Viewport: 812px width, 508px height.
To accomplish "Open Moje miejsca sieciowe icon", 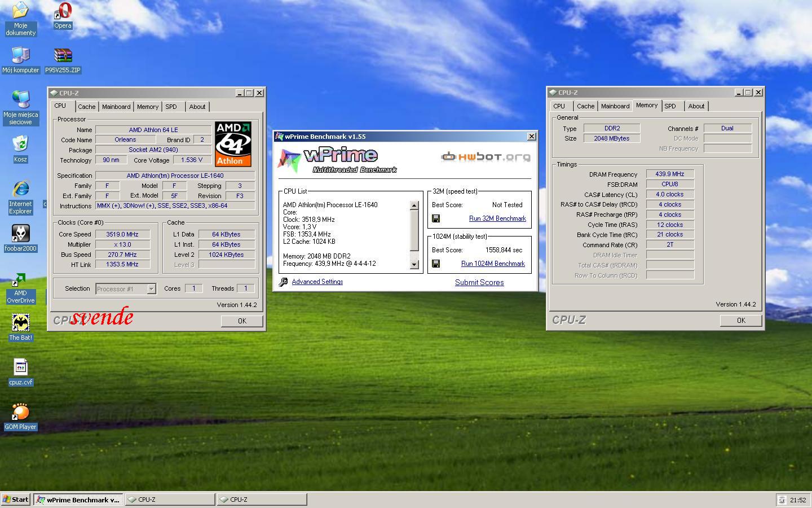I will pos(20,107).
